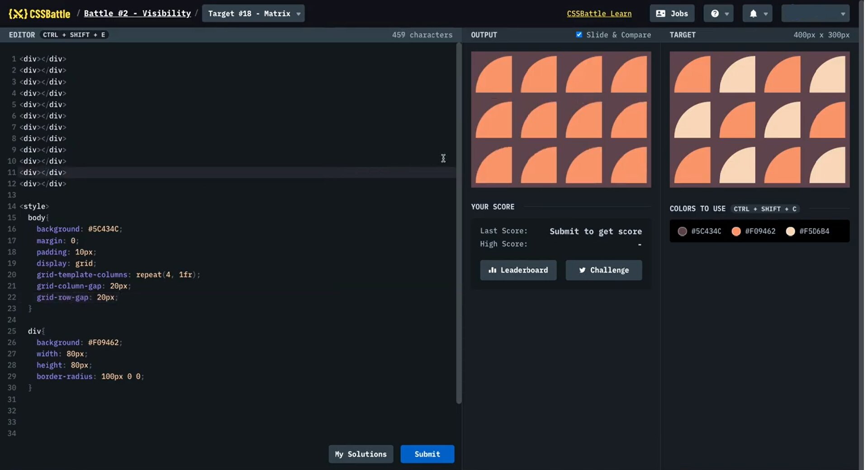Go to Battle #2 - Visibility
Image resolution: width=868 pixels, height=470 pixels.
coord(138,14)
